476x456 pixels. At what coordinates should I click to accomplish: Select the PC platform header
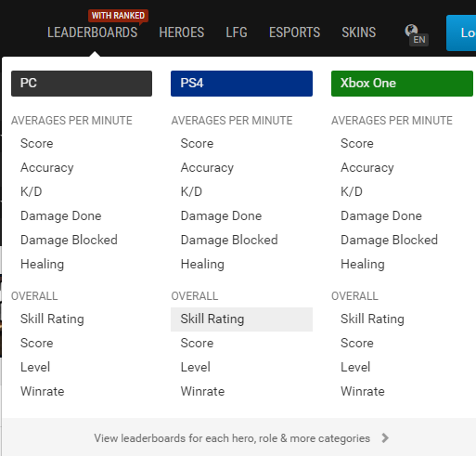(x=82, y=84)
